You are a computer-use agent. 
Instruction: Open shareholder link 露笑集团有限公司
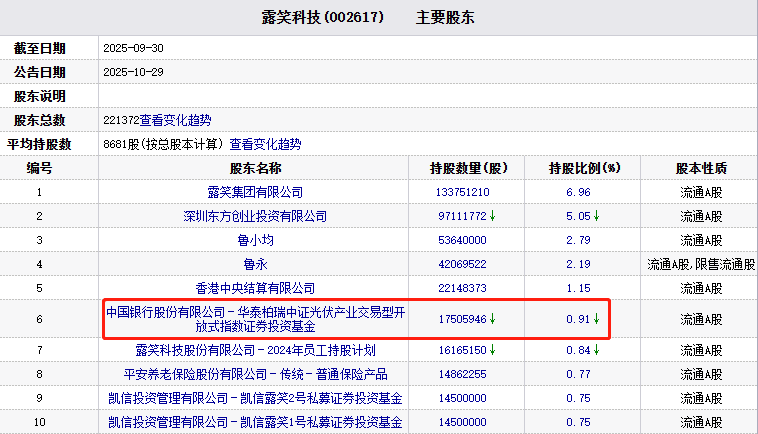pyautogui.click(x=255, y=192)
